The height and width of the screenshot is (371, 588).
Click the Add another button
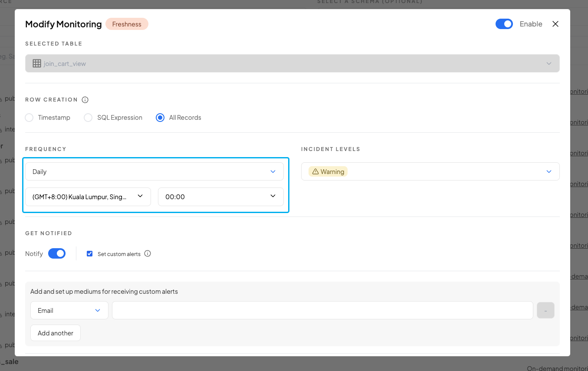click(x=56, y=333)
